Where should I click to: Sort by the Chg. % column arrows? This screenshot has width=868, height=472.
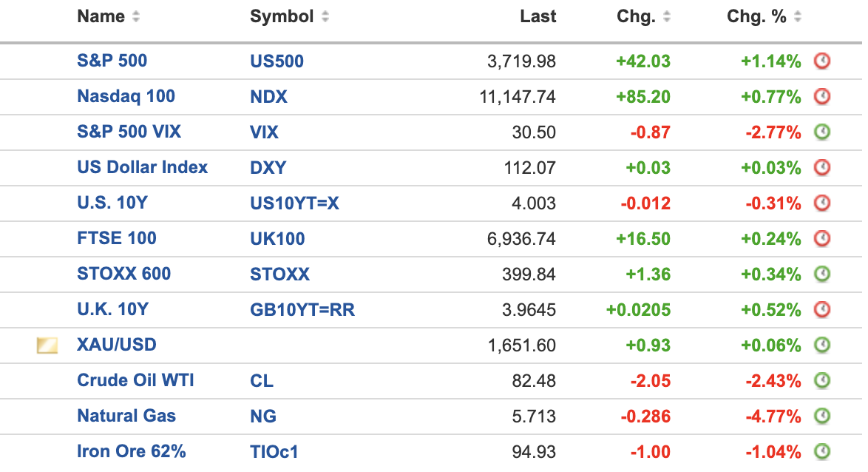click(797, 17)
